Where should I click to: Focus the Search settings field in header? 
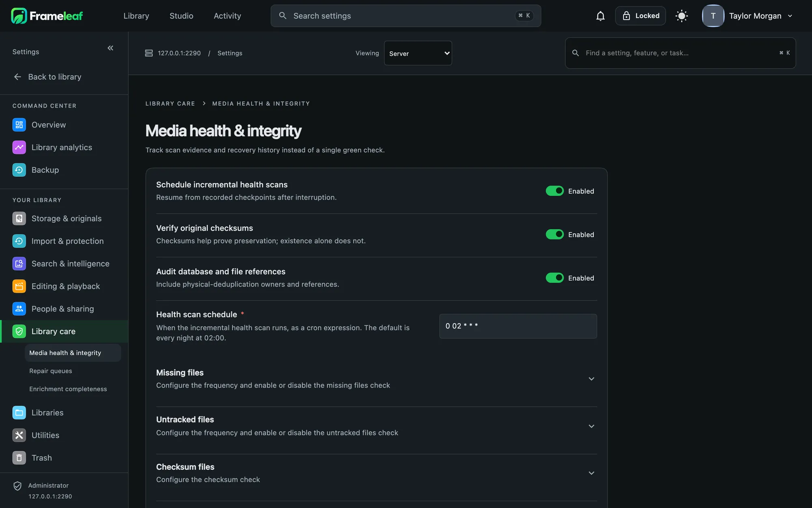pyautogui.click(x=406, y=16)
